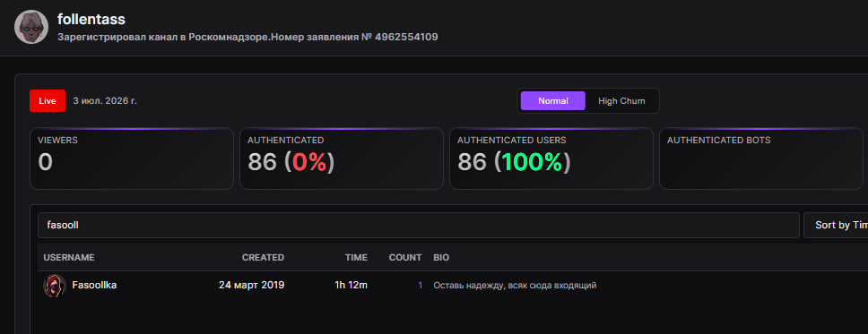Screen dimensions: 868x334
Task: Focus the user search field containing fasooll
Action: click(x=419, y=225)
